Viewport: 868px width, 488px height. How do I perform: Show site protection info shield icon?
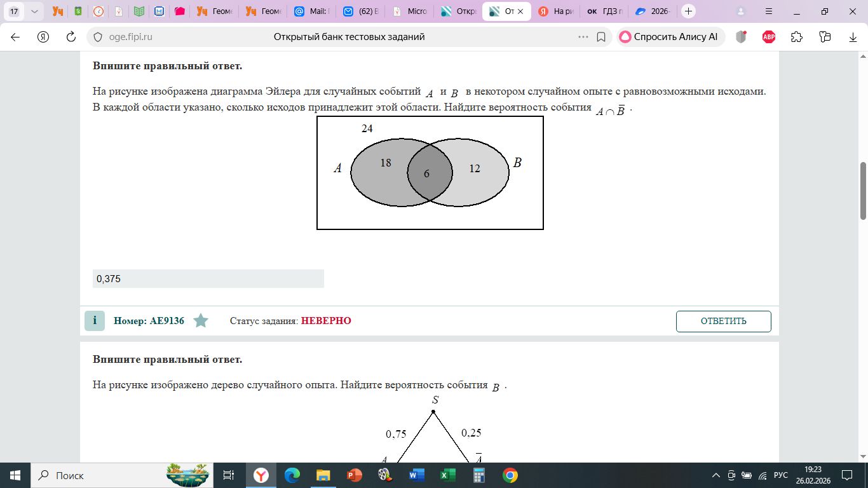98,37
